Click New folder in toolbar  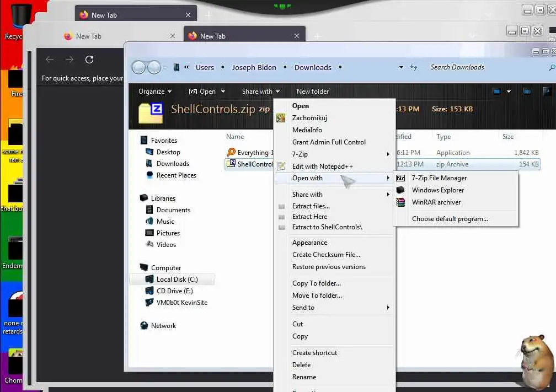312,92
